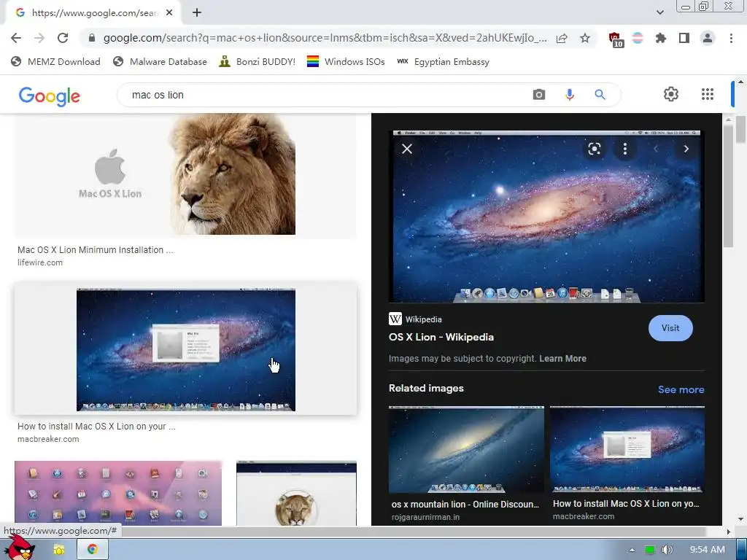Open related image os x mountain lion

[466, 450]
